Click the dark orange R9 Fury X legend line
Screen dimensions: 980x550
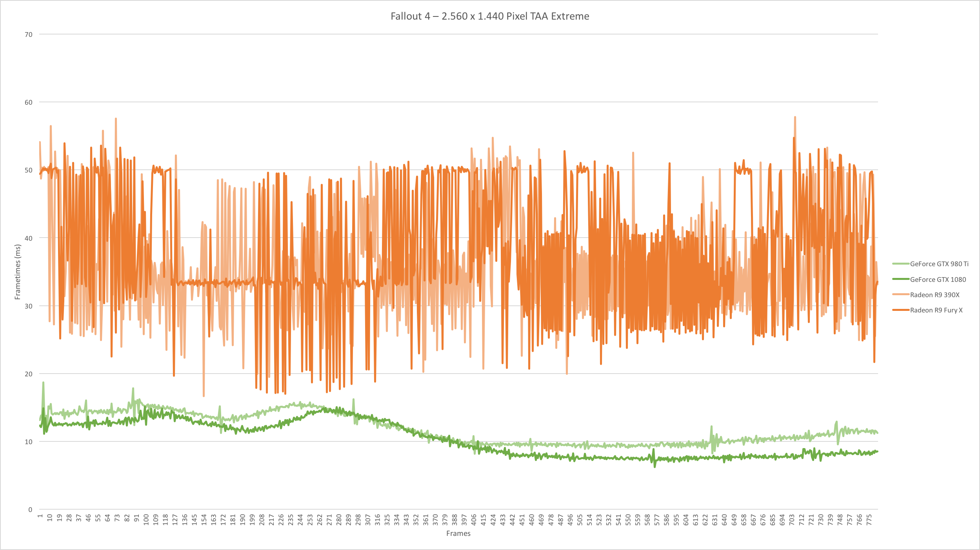click(x=901, y=310)
